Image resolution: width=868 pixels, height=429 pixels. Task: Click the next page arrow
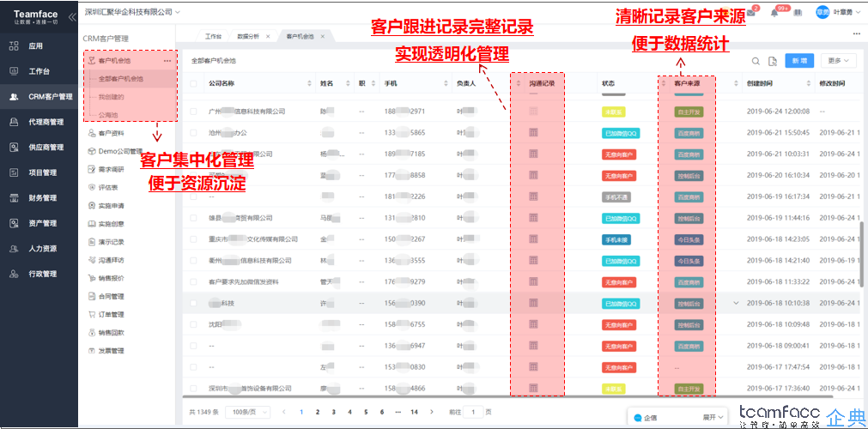(431, 412)
